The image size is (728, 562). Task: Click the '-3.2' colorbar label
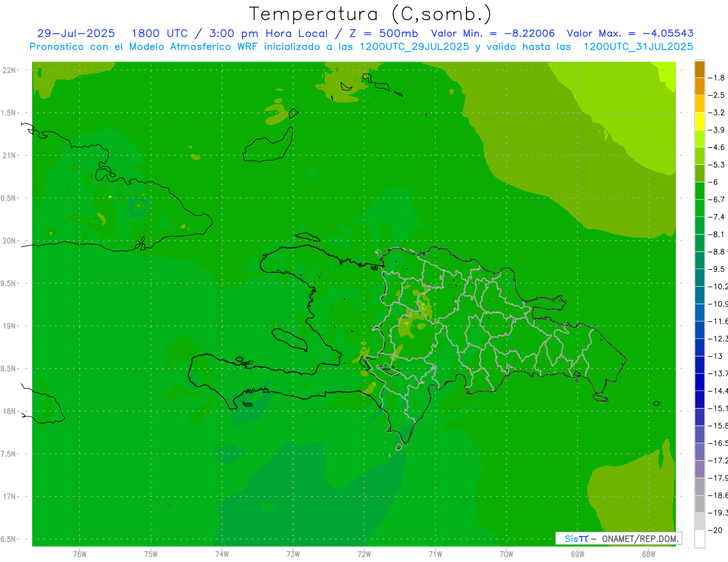716,113
